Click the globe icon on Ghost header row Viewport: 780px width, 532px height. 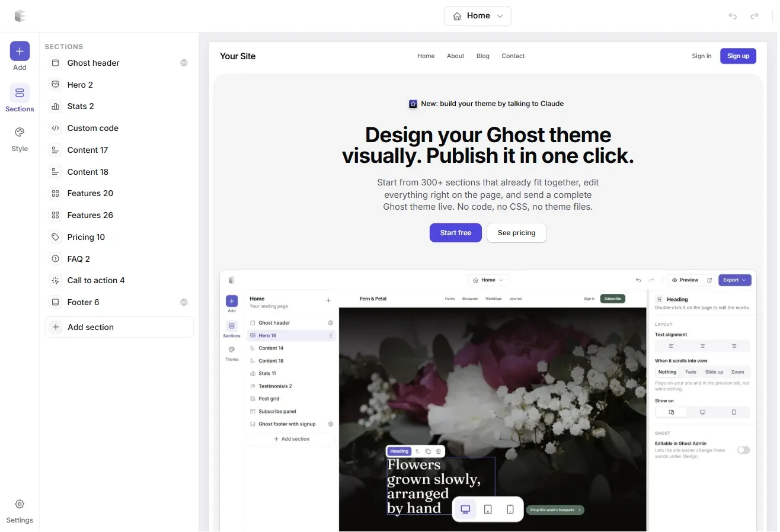[184, 63]
